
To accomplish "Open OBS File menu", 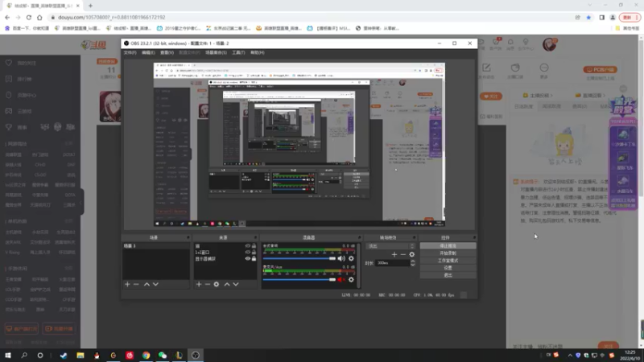I will 130,52.
